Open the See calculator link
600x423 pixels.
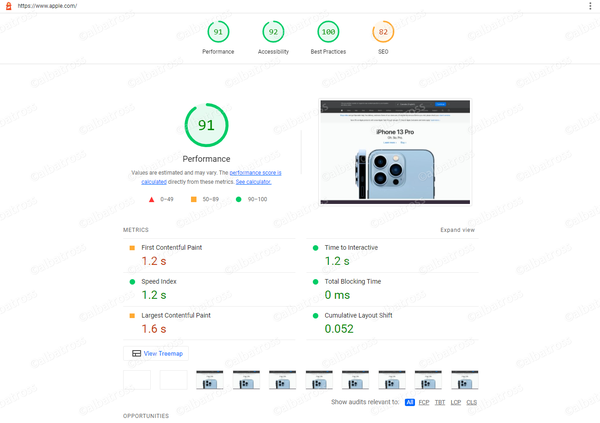coord(253,182)
